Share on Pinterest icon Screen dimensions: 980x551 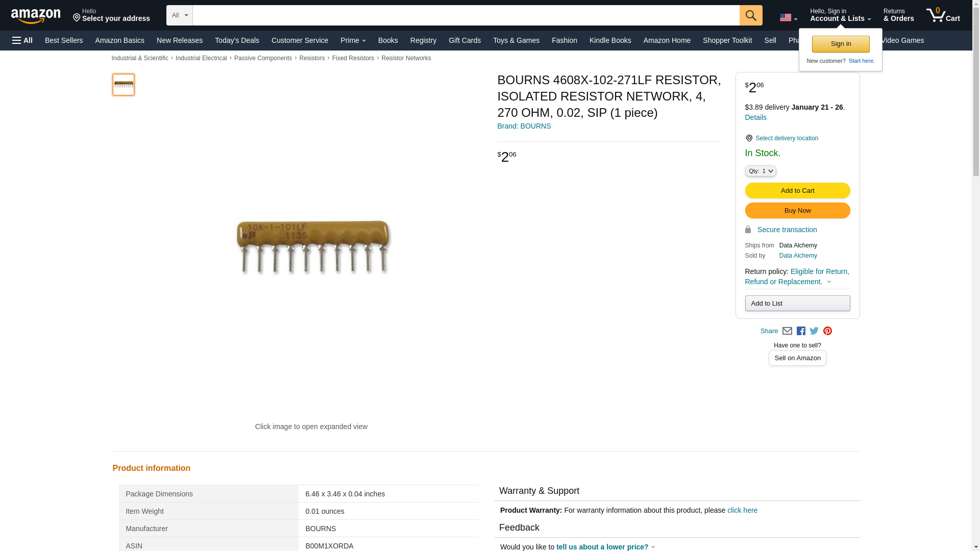point(827,331)
